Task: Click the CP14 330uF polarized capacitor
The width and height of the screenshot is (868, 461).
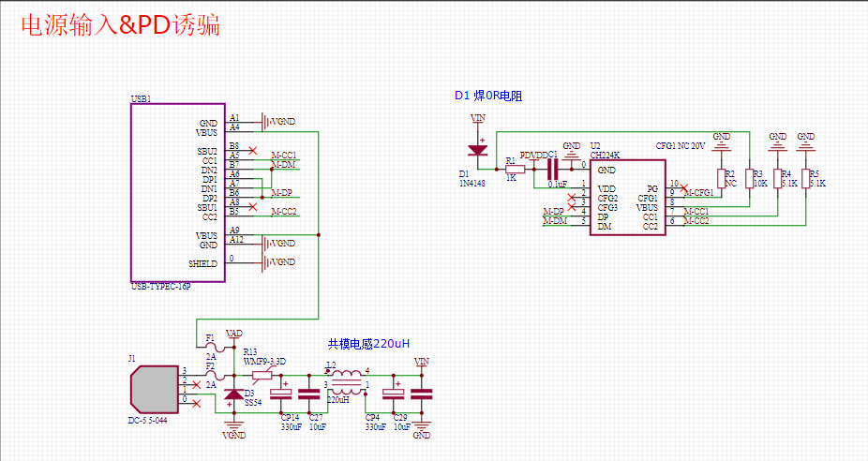Action: (x=286, y=394)
